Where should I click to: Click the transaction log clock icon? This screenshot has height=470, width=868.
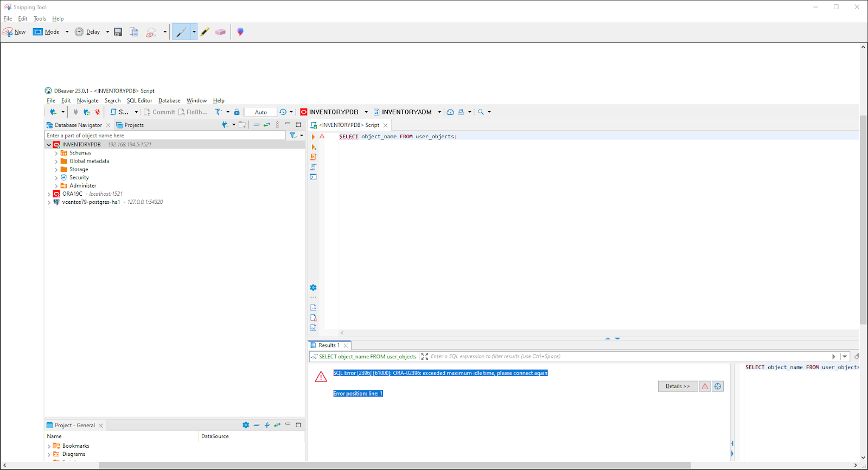tap(283, 112)
